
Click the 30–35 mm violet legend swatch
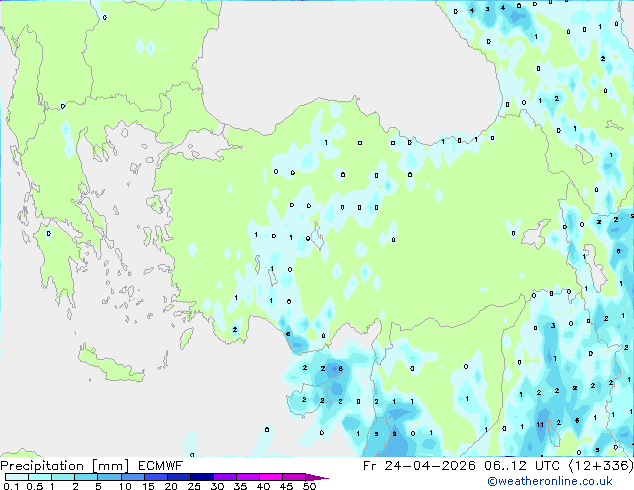pos(225,477)
